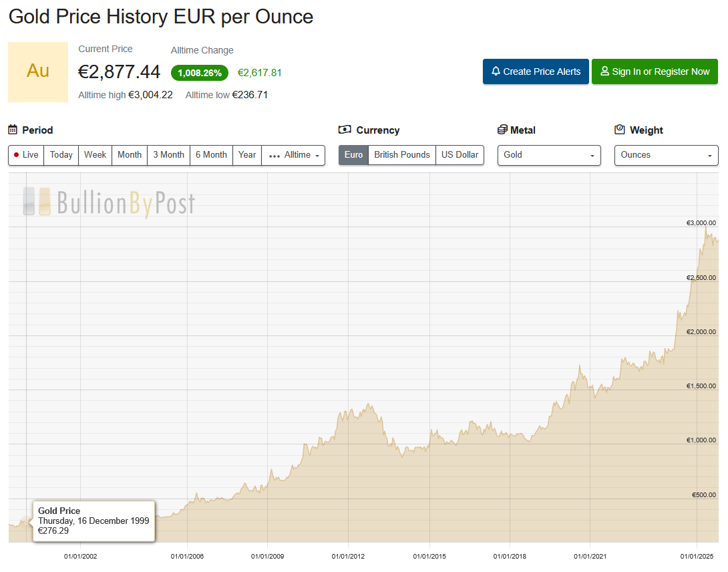728x572 pixels.
Task: Click the current price €2,877.44
Action: pos(119,72)
